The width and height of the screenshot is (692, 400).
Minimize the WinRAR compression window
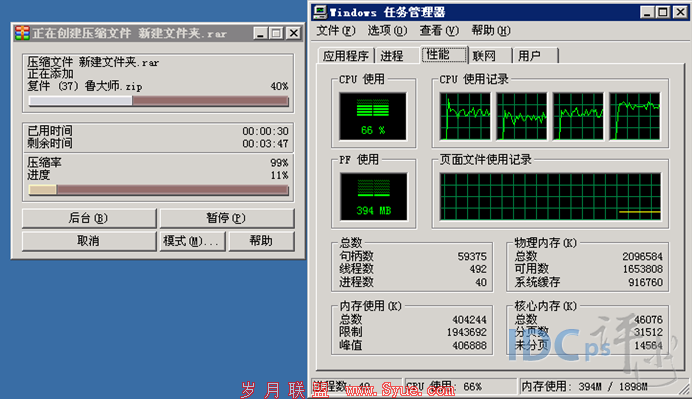pyautogui.click(x=260, y=33)
